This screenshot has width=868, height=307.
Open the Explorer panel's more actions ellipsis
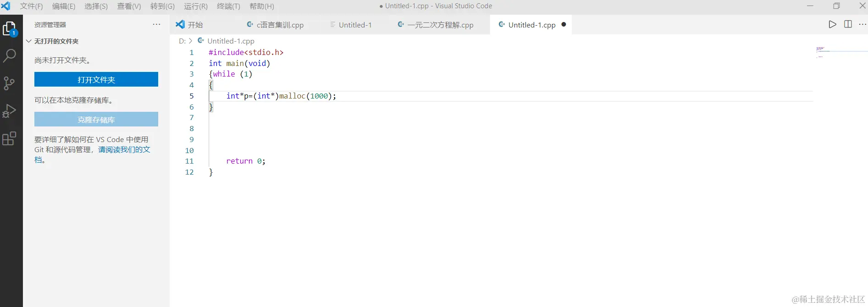point(156,24)
